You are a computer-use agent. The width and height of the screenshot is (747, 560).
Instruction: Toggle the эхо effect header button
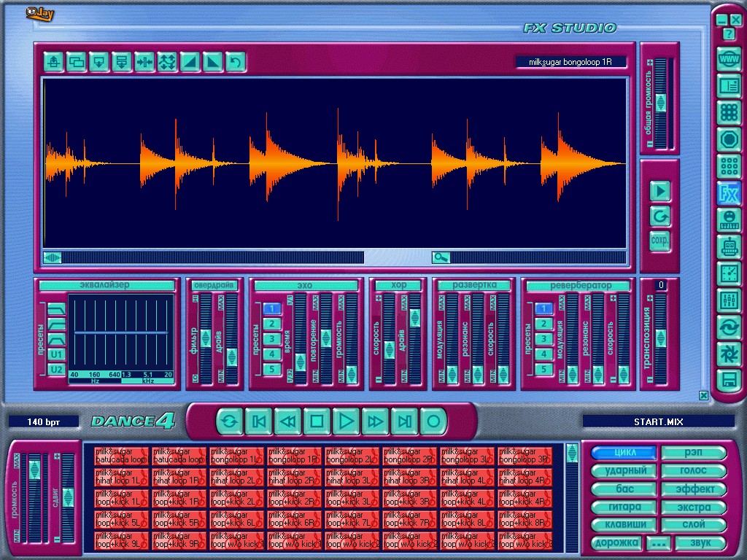tap(306, 285)
